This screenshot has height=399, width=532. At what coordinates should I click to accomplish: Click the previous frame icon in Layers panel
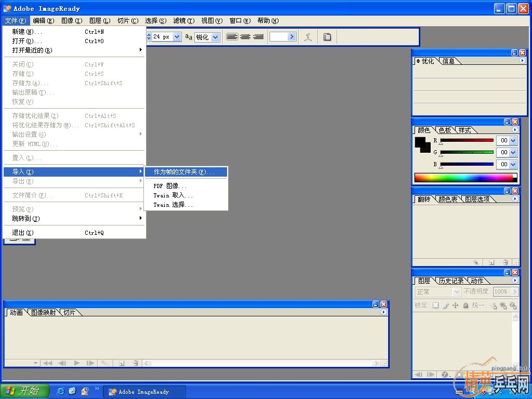click(x=418, y=374)
